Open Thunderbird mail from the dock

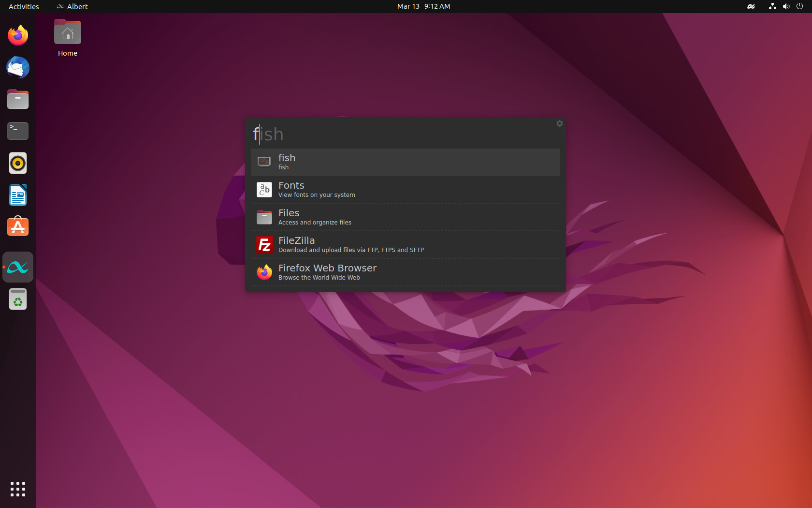(x=18, y=67)
